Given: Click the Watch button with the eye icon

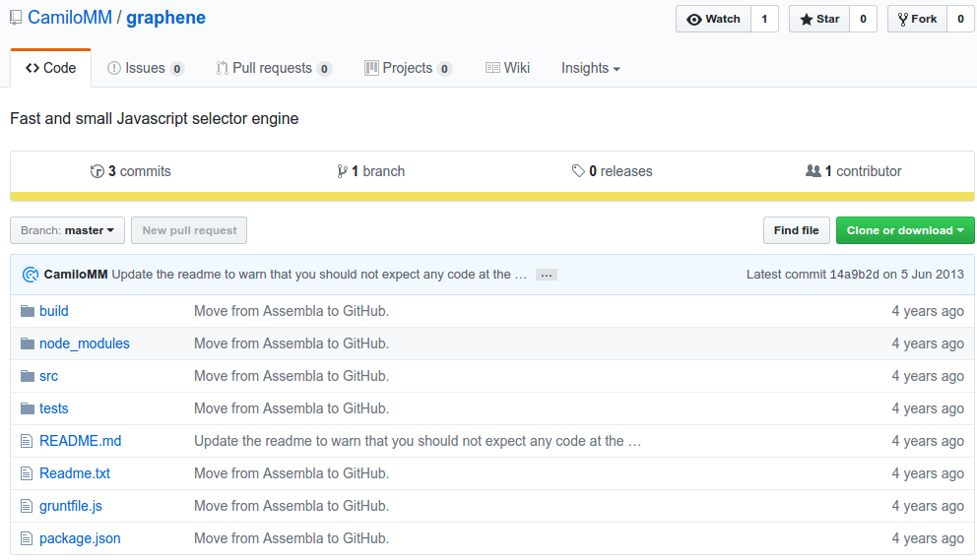Looking at the screenshot, I should [713, 19].
